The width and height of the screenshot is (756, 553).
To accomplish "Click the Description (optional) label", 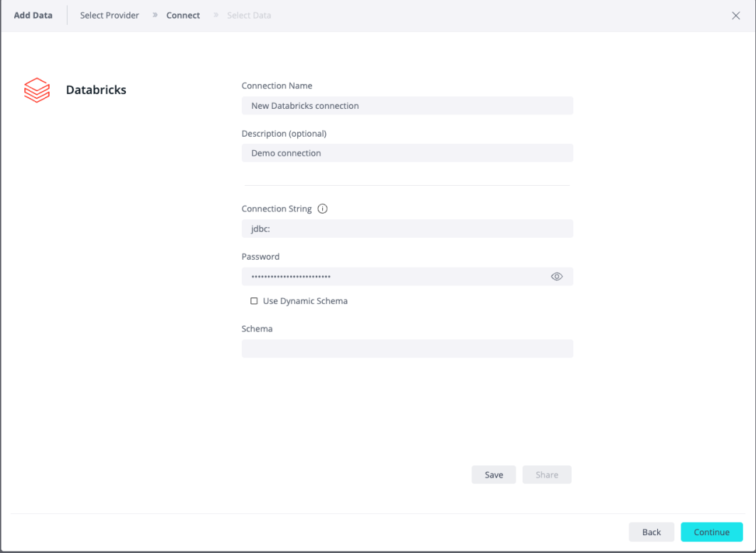I will [x=284, y=133].
